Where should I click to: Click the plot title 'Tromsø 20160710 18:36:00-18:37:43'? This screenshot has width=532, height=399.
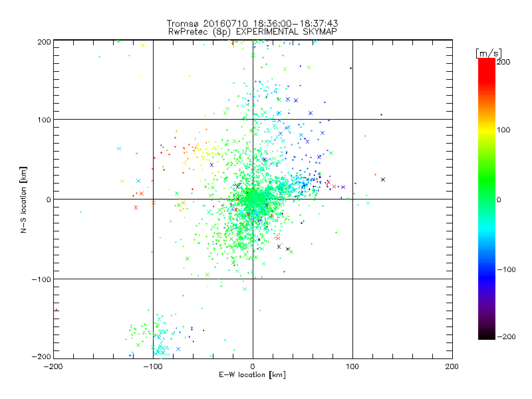(x=252, y=23)
